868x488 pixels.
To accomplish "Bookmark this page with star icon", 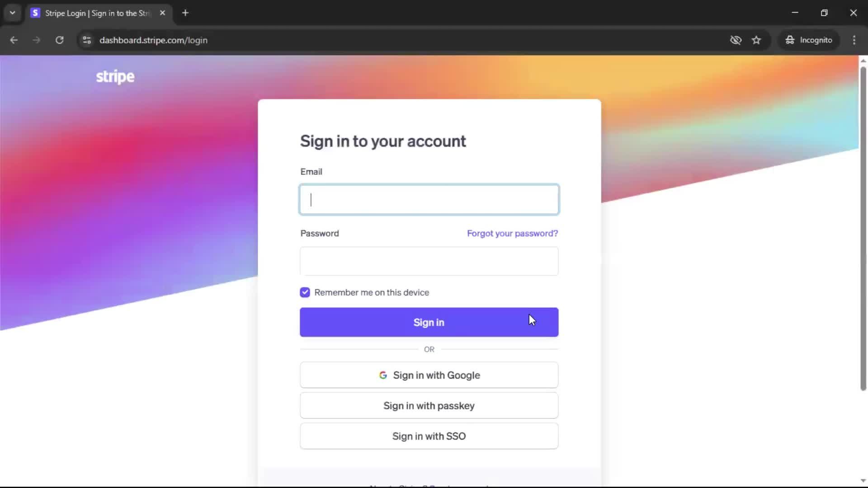I will tap(756, 40).
